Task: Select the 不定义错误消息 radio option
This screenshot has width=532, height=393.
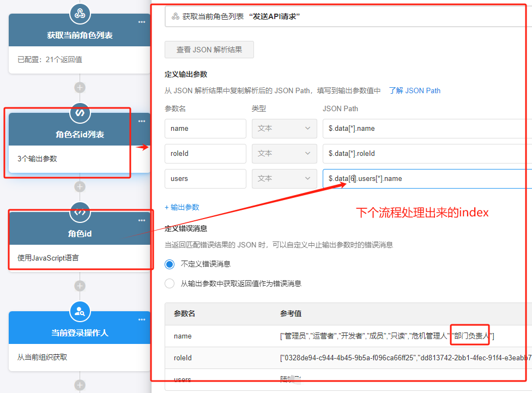Action: click(x=170, y=264)
